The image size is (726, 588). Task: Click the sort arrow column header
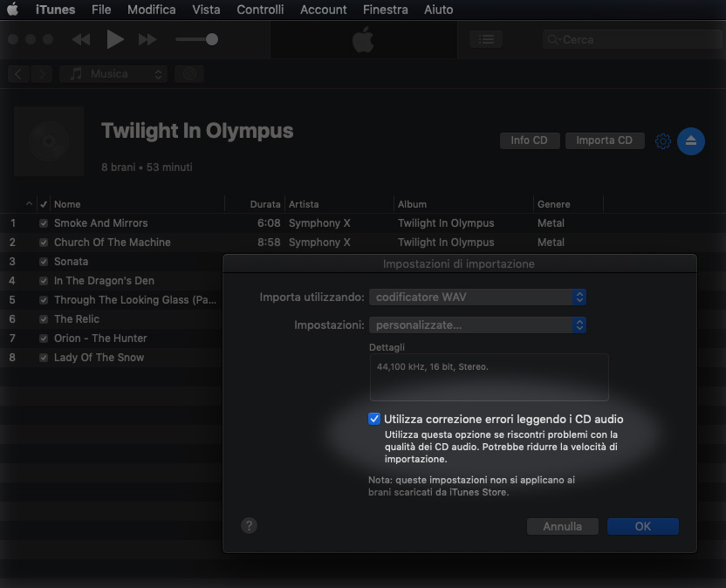click(x=29, y=204)
